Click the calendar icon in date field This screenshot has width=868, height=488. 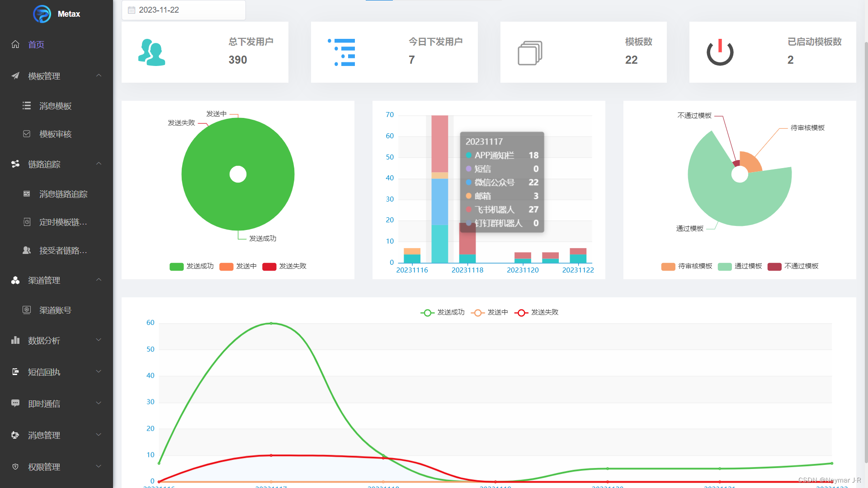tap(132, 10)
